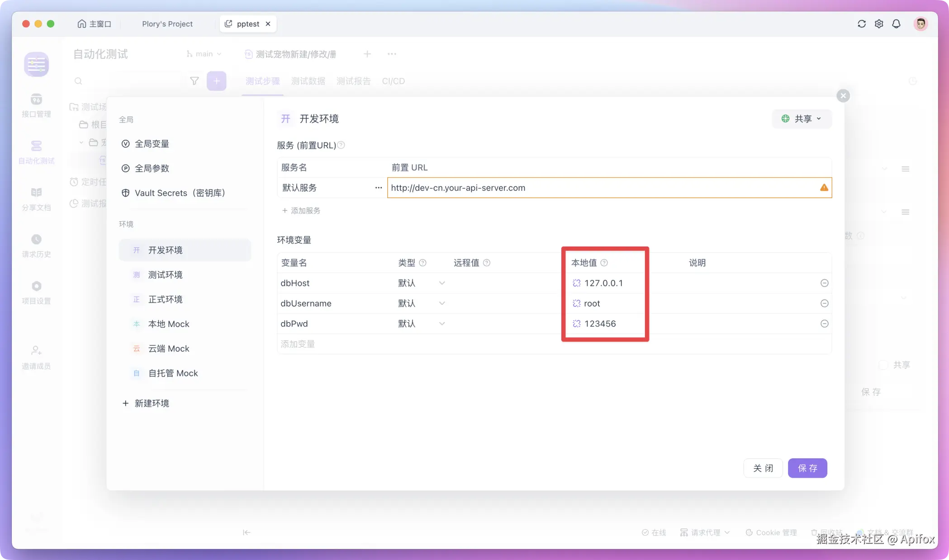Viewport: 949px width, 560px height.
Task: Delete the dbPwd variable with minus icon
Action: point(824,324)
